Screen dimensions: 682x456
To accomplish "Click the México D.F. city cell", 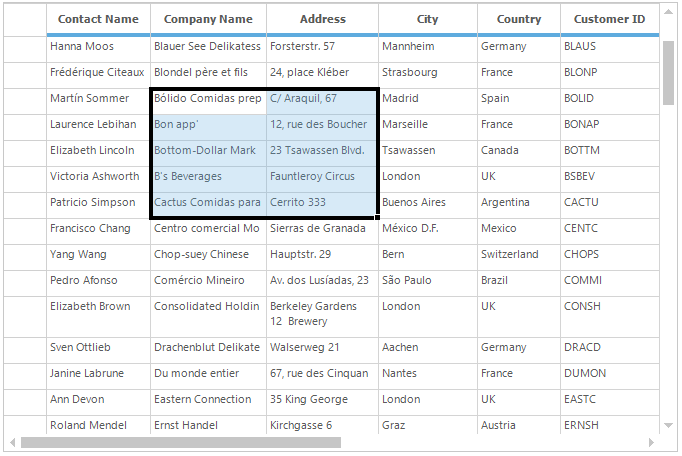I will click(x=427, y=229).
